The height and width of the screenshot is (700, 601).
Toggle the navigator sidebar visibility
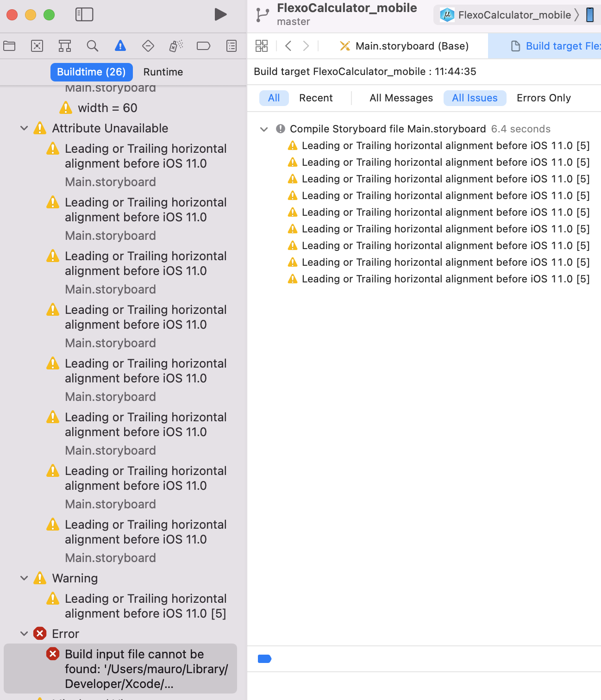(84, 15)
